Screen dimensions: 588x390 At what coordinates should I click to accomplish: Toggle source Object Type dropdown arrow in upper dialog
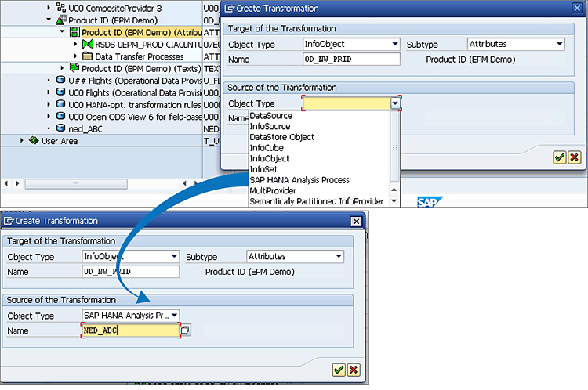[x=395, y=103]
